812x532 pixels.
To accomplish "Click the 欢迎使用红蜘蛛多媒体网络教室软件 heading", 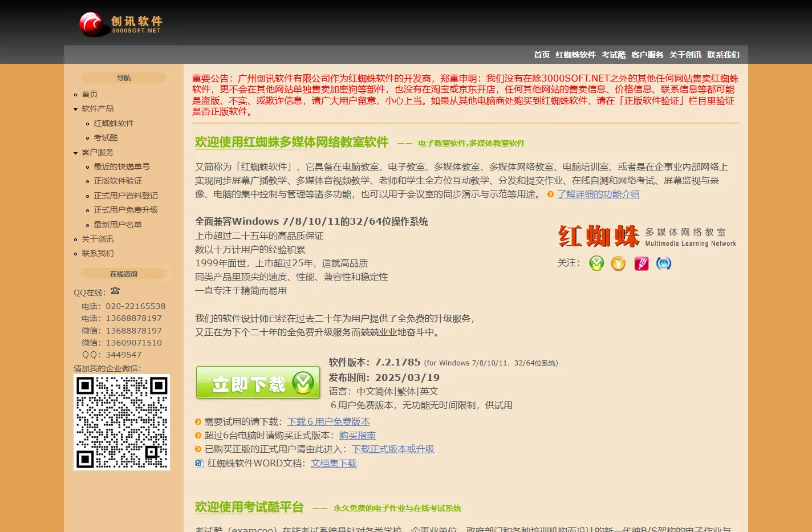I will [291, 143].
